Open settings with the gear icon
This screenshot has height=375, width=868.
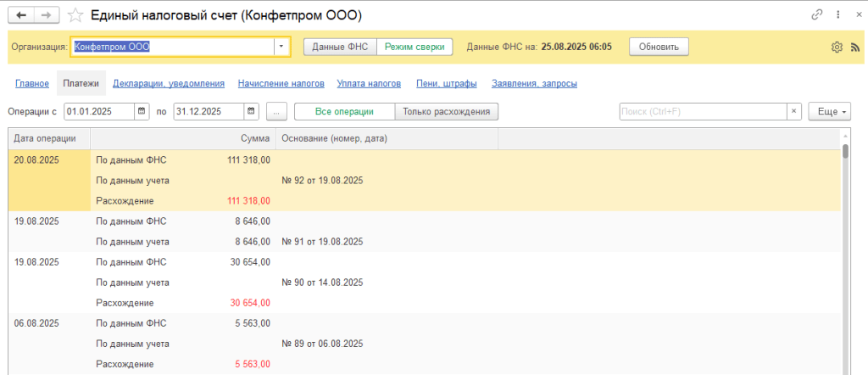pyautogui.click(x=837, y=48)
